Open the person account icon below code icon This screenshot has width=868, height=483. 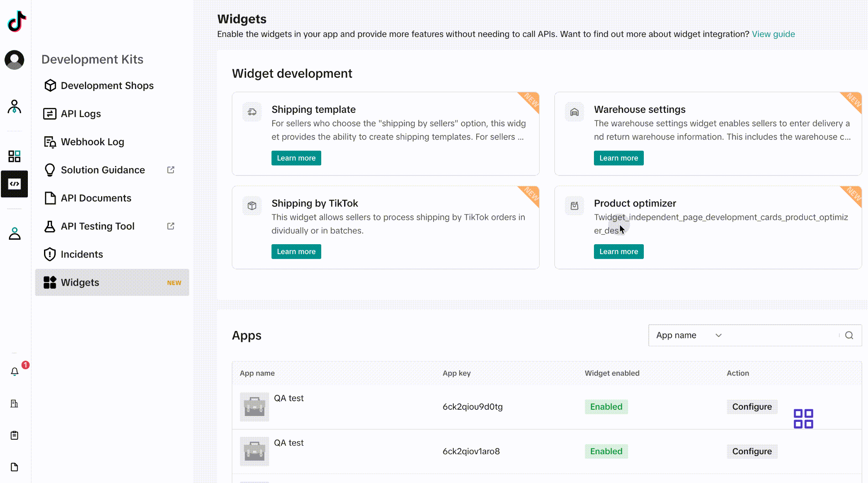pos(14,233)
